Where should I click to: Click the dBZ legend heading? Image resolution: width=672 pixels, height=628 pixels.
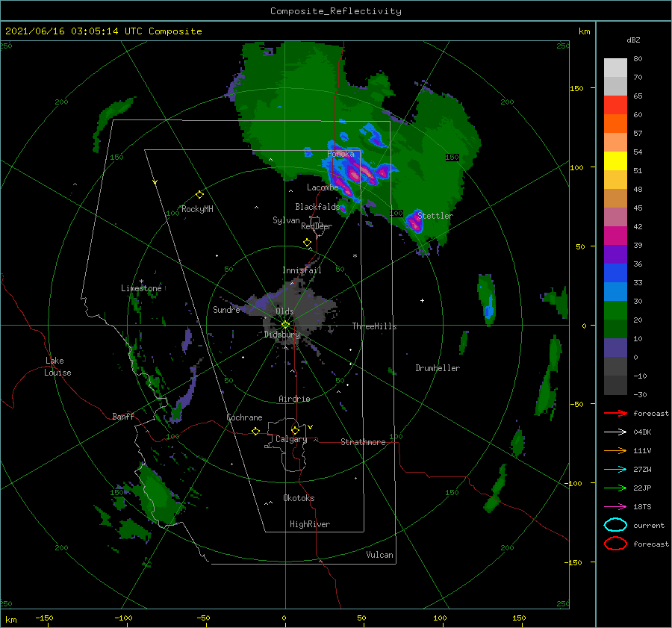point(633,40)
